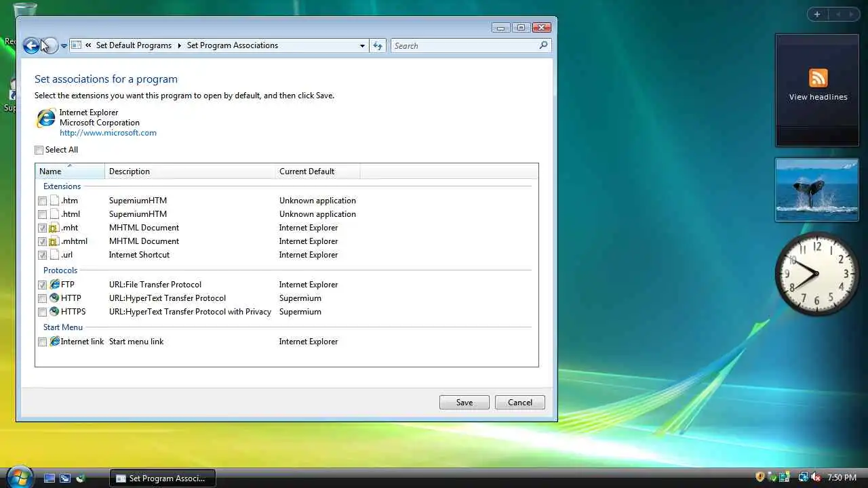Add a gadget with the sidebar plus button
The image size is (868, 488).
[817, 14]
